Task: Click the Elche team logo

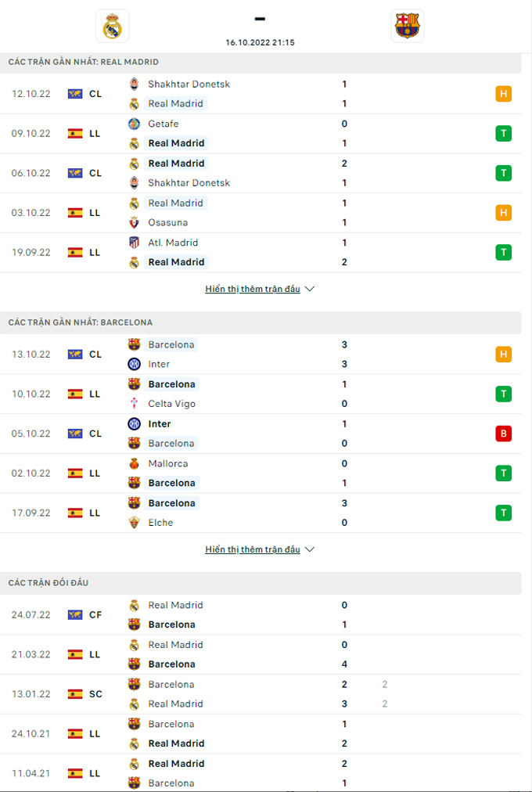Action: [134, 523]
